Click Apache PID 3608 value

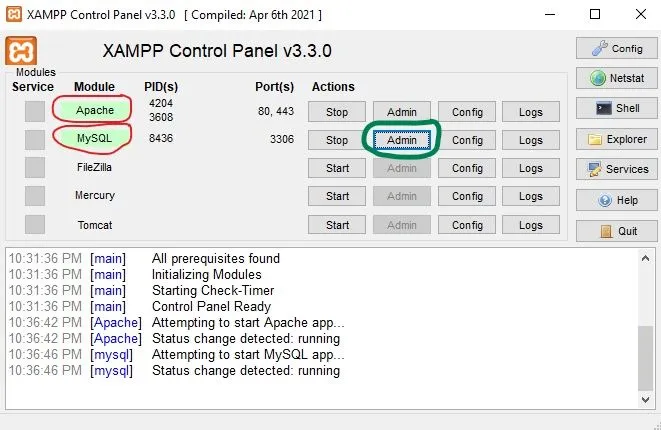[x=161, y=117]
